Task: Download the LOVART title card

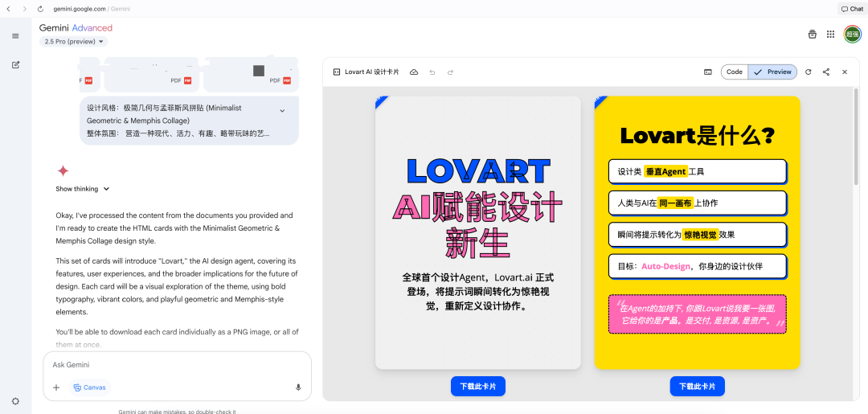Action: click(x=477, y=387)
